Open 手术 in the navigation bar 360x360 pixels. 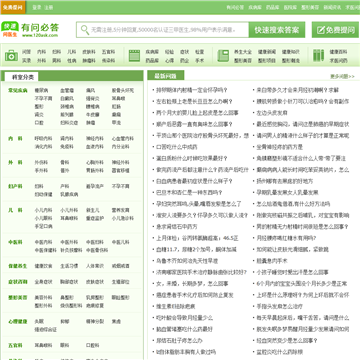click(199, 61)
